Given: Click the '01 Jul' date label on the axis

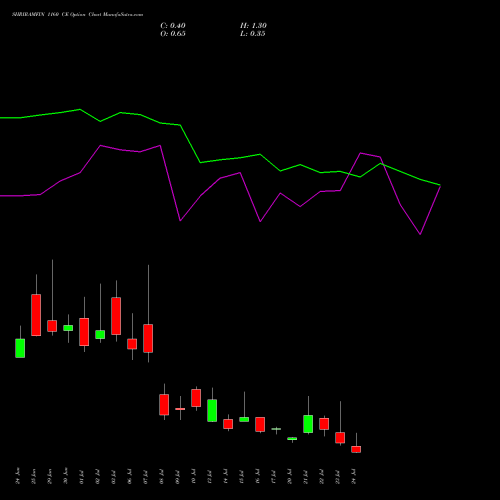Looking at the screenshot, I should point(82,477).
